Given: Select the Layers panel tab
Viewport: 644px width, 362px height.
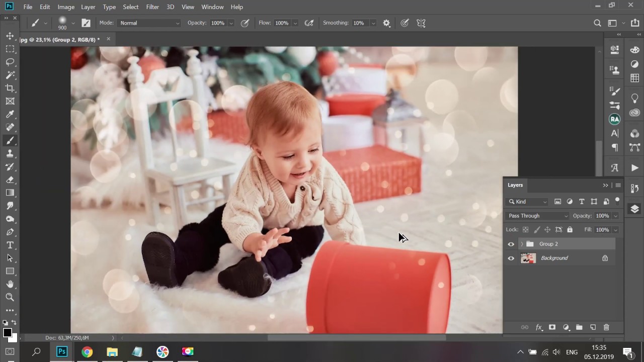Looking at the screenshot, I should tap(515, 185).
